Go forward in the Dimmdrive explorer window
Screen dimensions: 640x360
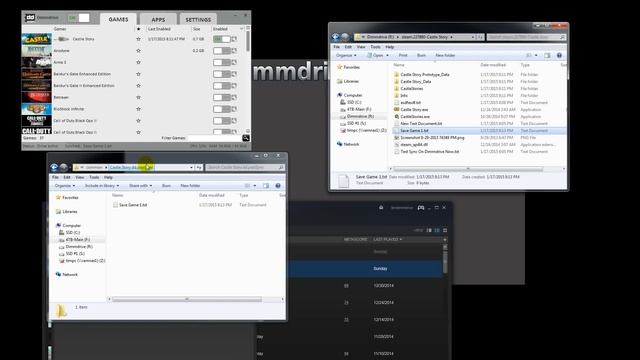click(345, 37)
